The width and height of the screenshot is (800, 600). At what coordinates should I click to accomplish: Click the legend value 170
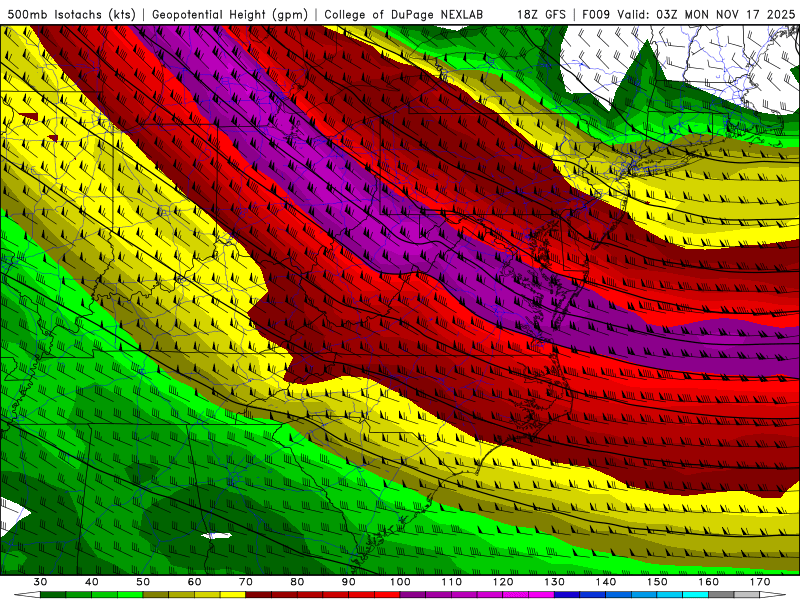pyautogui.click(x=760, y=582)
